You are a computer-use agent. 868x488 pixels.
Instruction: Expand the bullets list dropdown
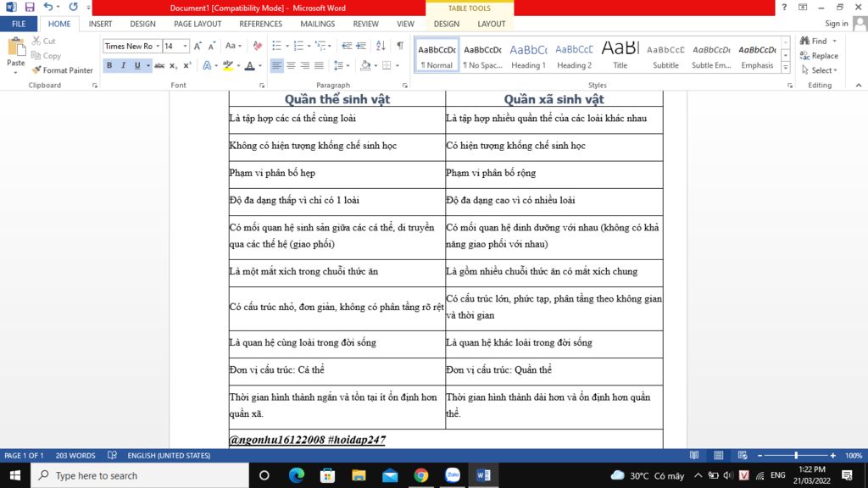287,46
